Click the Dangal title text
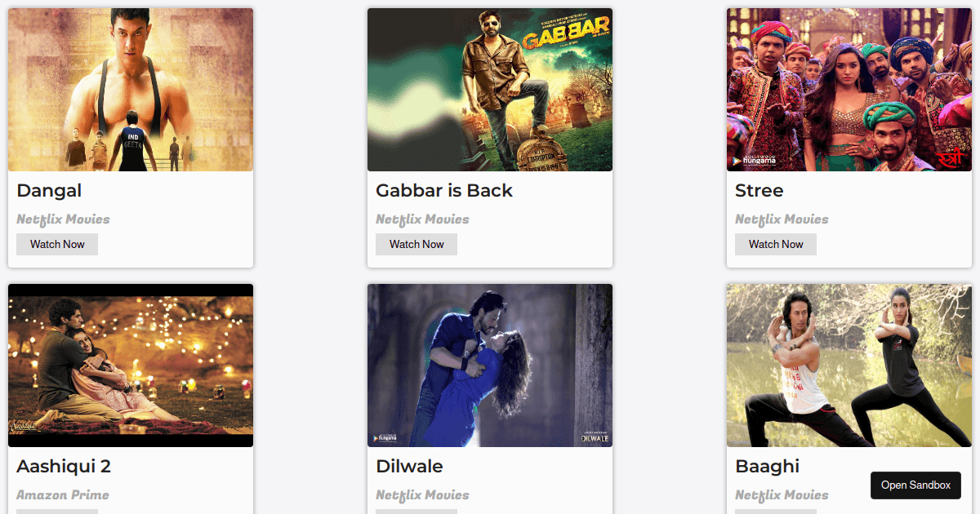The image size is (980, 514). tap(49, 191)
